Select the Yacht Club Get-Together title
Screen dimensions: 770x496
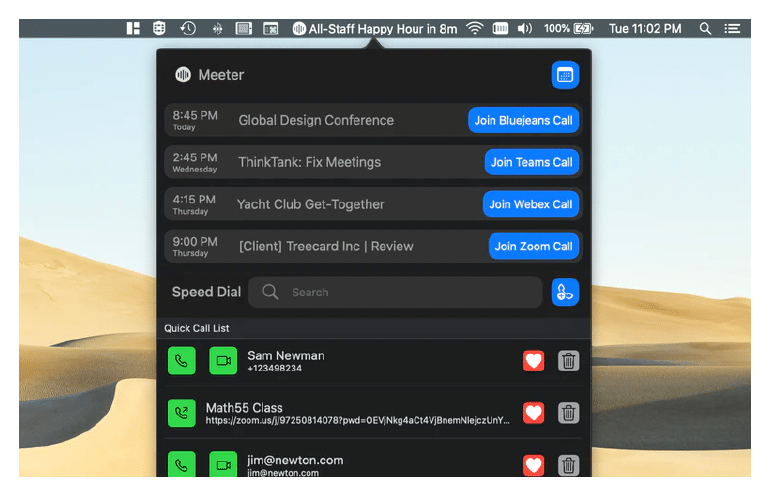click(x=310, y=204)
